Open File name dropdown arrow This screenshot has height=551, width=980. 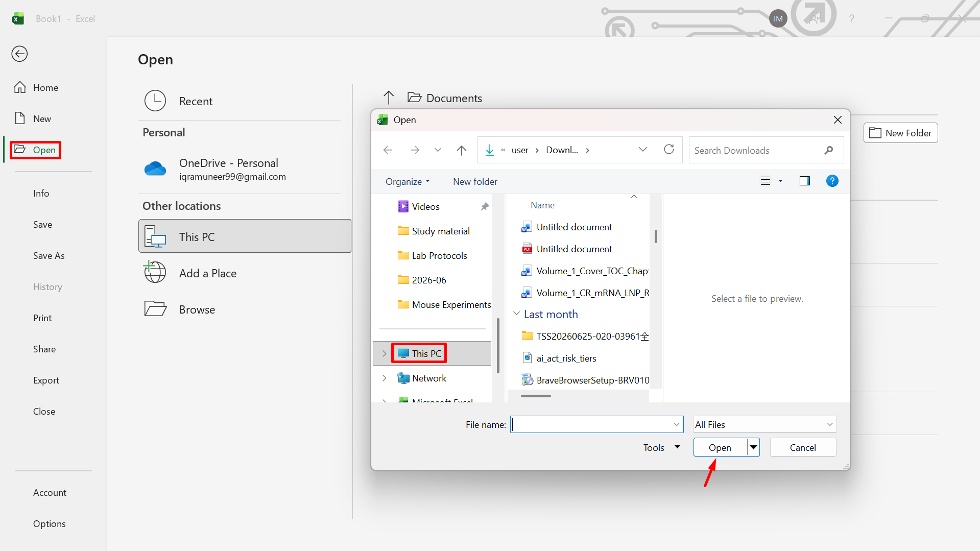(x=677, y=424)
